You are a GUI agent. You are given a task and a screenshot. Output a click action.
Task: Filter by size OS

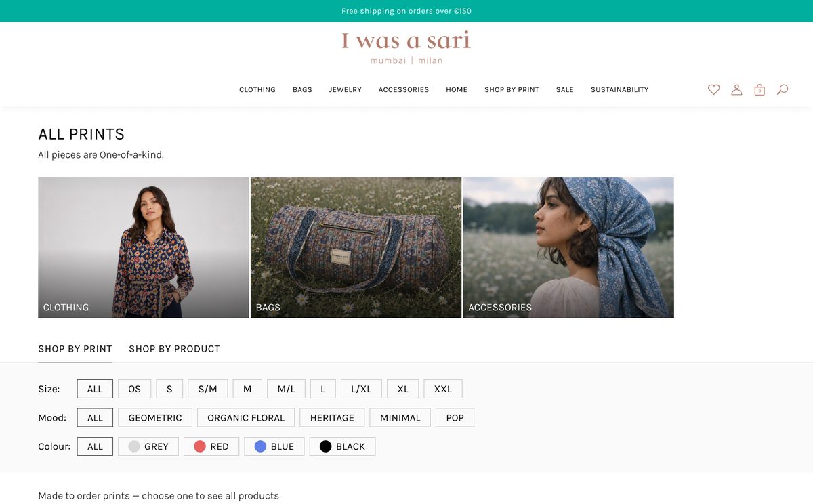tap(134, 389)
